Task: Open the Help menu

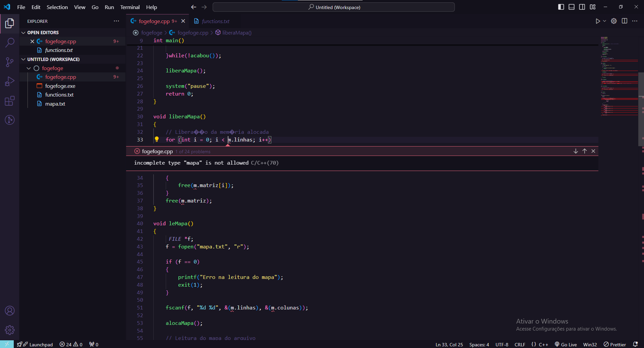Action: [151, 7]
